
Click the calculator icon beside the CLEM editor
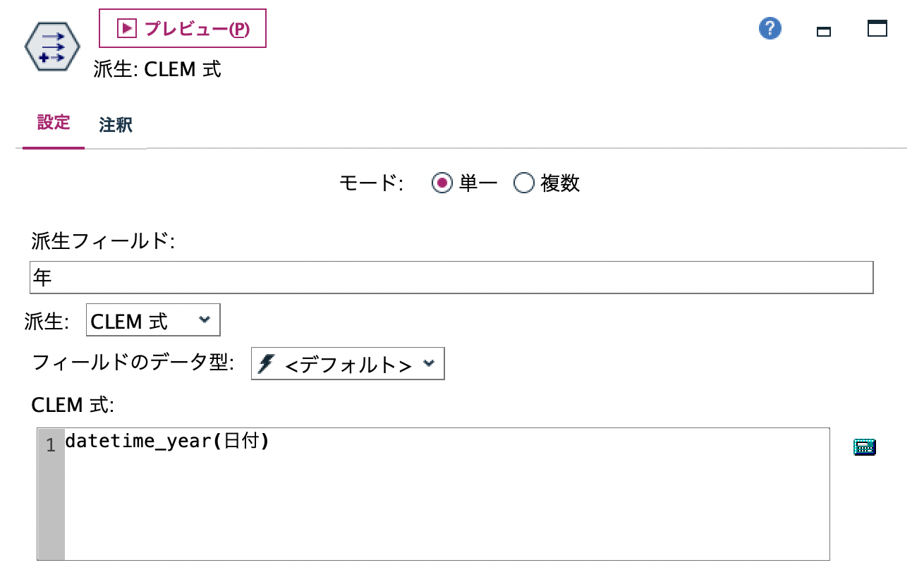click(x=865, y=447)
